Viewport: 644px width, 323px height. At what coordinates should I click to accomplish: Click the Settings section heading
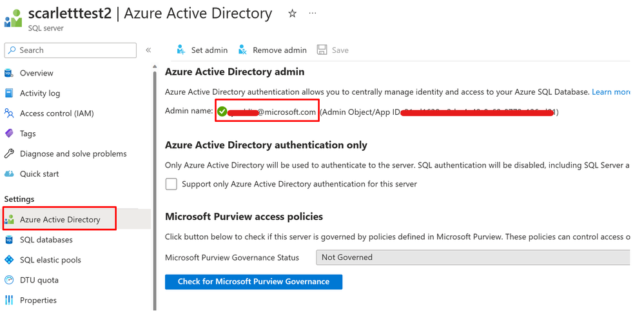tap(19, 199)
